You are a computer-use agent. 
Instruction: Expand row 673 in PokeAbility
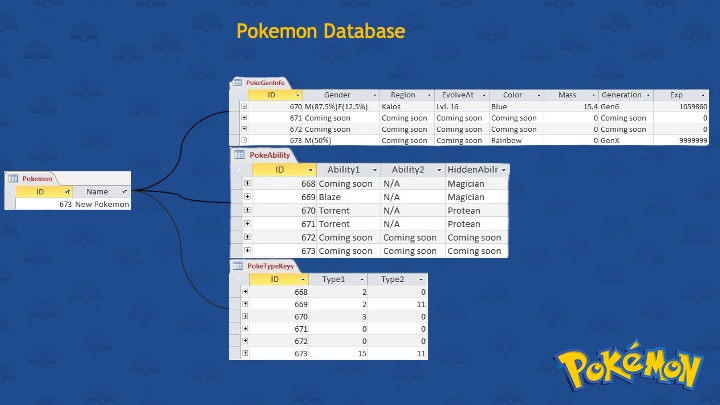pyautogui.click(x=247, y=250)
